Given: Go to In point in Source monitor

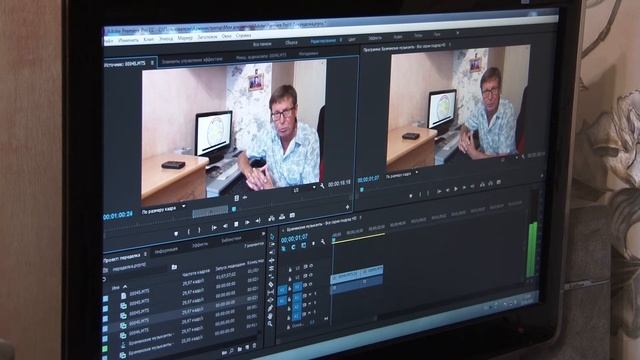Looking at the screenshot, I should (214, 228).
